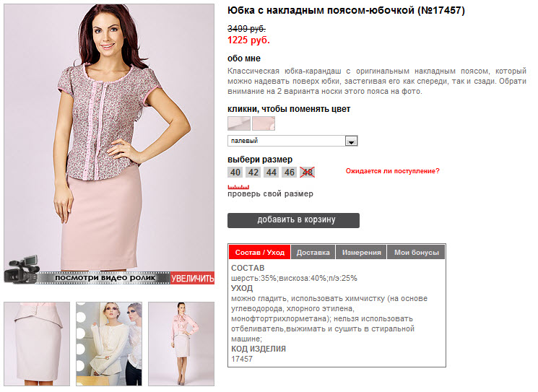Select size 44
Screen dimensions: 538x392
pyautogui.click(x=272, y=172)
